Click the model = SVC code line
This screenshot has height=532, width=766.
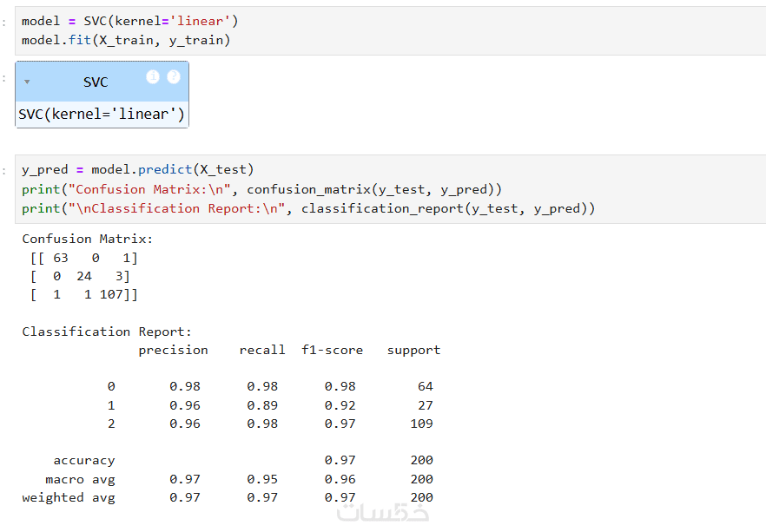coord(130,21)
